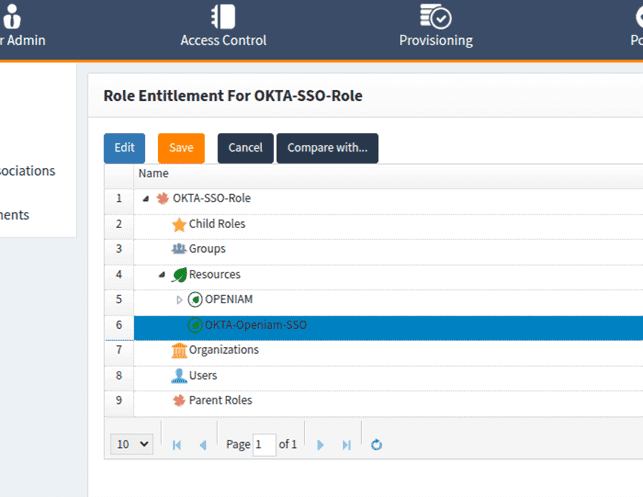Expand the OPENIAM resource node

click(x=179, y=300)
